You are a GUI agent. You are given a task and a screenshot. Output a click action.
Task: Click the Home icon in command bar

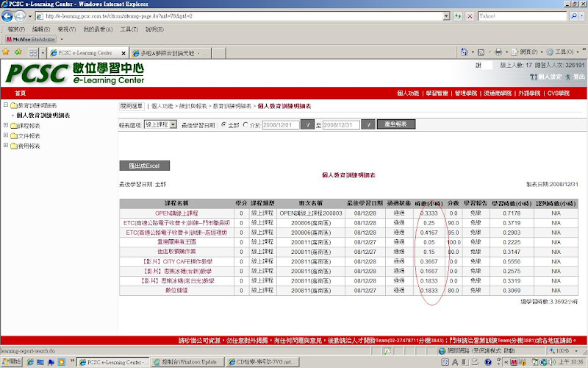(x=465, y=52)
